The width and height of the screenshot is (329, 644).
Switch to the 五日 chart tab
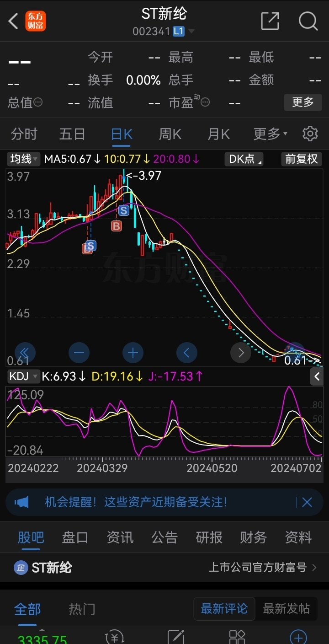click(72, 134)
